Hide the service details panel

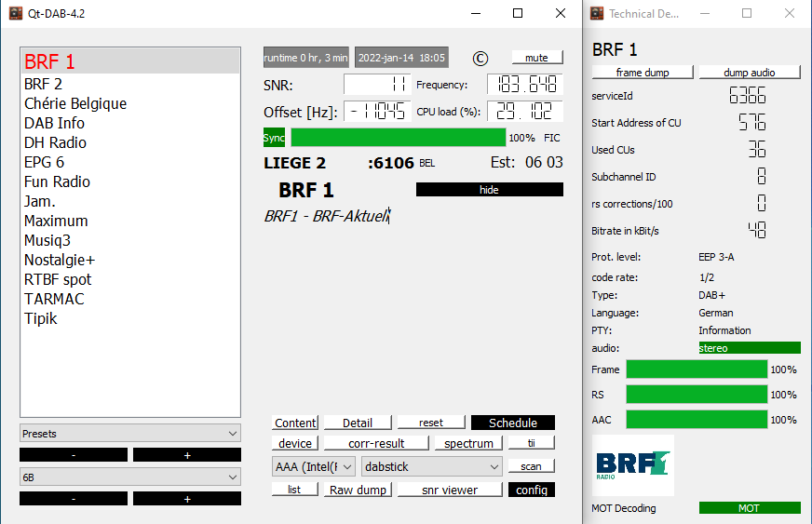click(490, 190)
